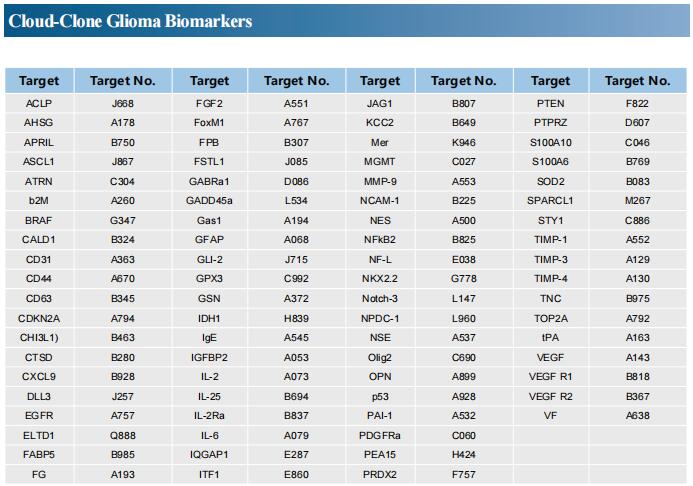Viewport: 693px width, 486px height.
Task: Select the VEGF R2 target cell
Action: coord(550,396)
